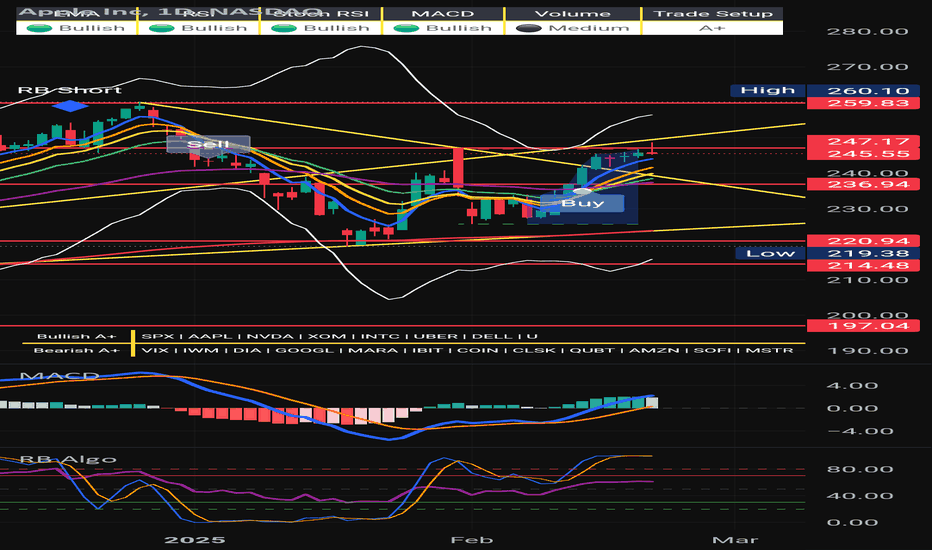
Task: Click Bullish text under MACD column
Action: click(x=459, y=28)
